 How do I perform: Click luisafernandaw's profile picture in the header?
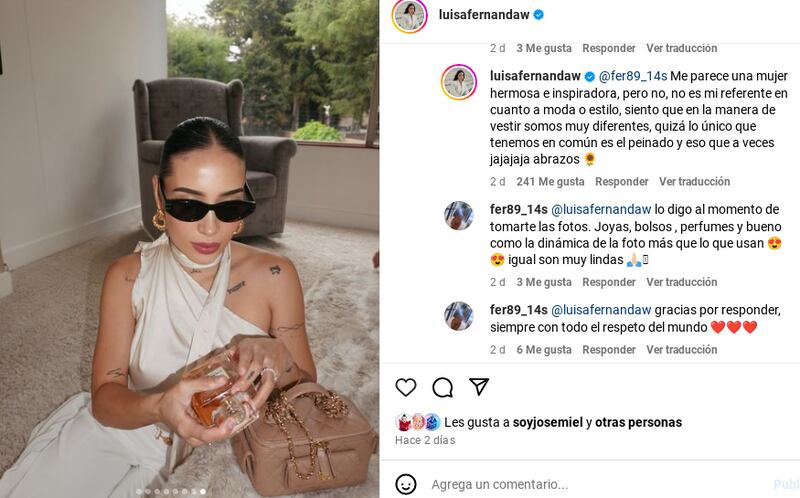click(409, 16)
